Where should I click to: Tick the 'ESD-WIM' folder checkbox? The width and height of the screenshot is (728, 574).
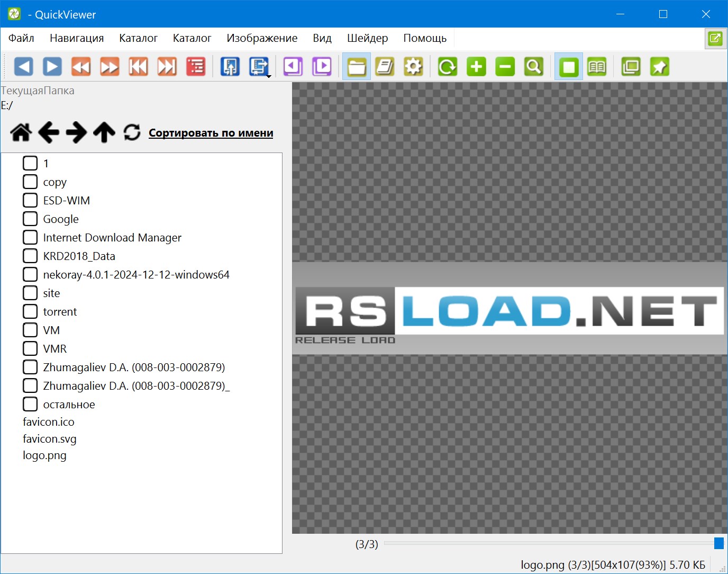(x=30, y=200)
